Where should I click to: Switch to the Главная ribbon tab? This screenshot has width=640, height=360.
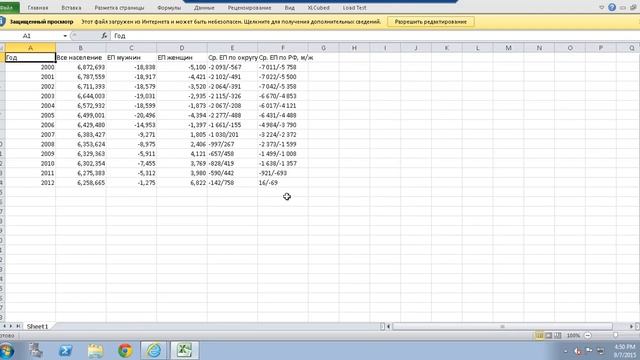38,8
